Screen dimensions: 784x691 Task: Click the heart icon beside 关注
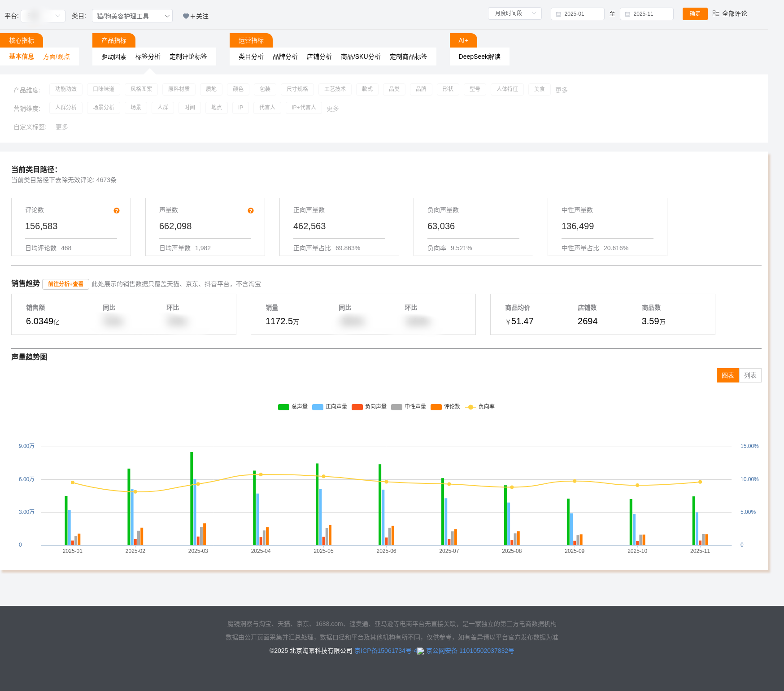186,16
